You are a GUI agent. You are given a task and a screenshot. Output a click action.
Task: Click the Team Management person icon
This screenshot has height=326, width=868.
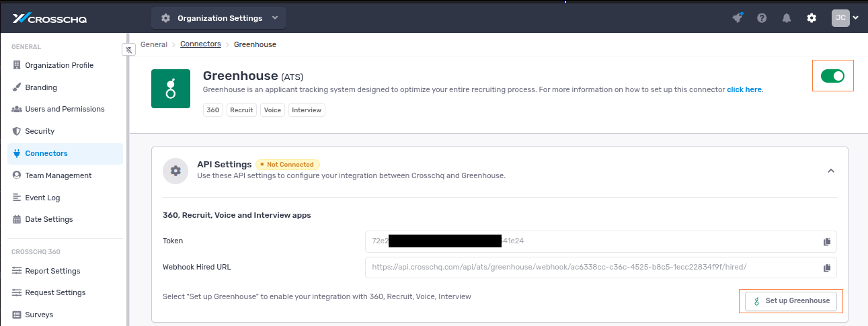pyautogui.click(x=17, y=175)
